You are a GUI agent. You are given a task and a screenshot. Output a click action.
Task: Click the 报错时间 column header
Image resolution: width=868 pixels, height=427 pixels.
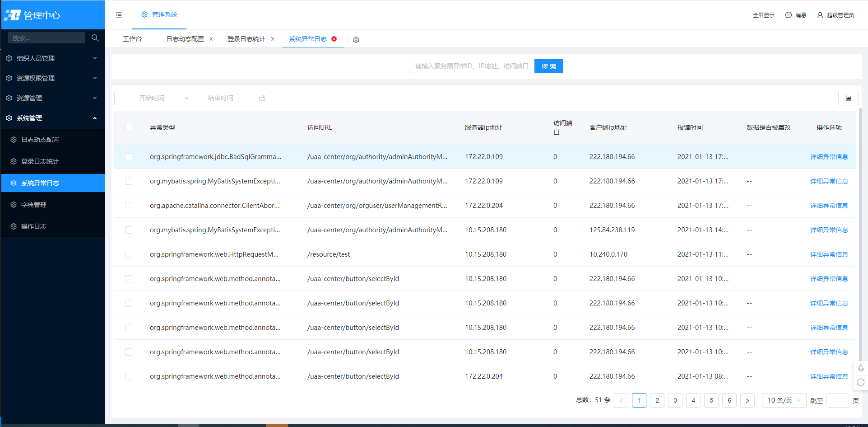tap(690, 127)
